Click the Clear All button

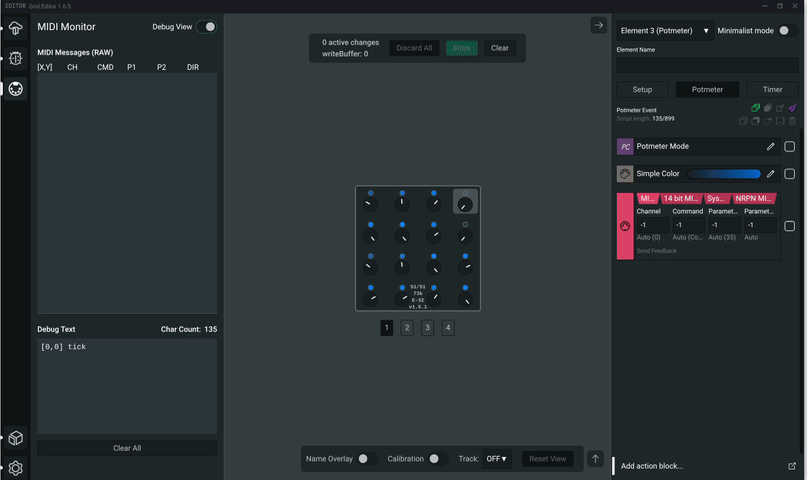click(x=127, y=448)
